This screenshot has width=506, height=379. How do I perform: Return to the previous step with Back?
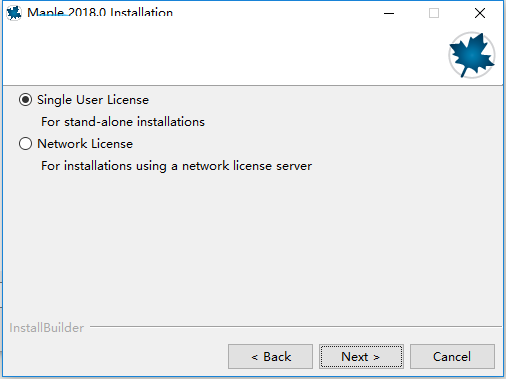(270, 357)
